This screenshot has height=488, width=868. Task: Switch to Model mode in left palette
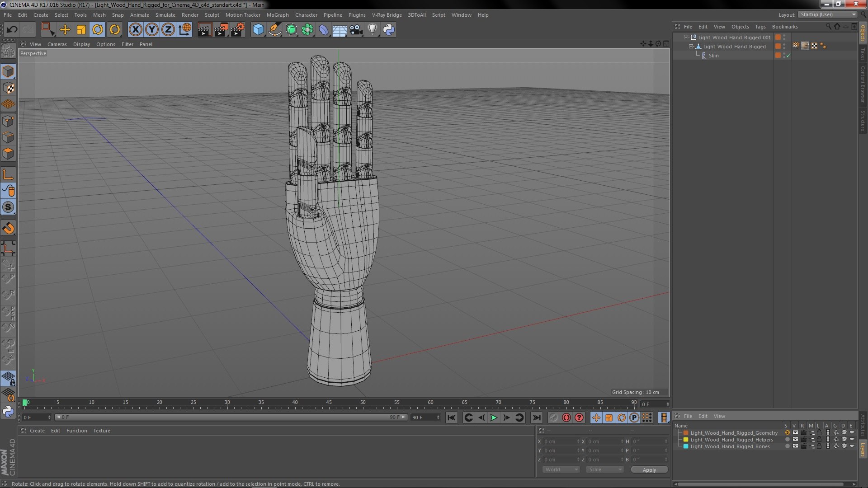tap(8, 71)
